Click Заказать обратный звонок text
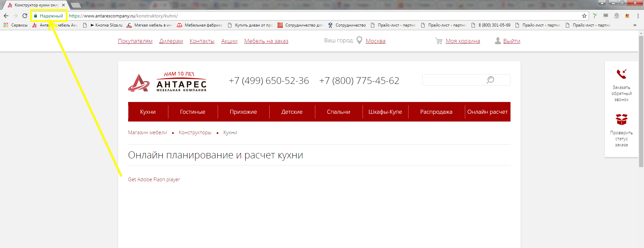The height and width of the screenshot is (248, 644). click(622, 94)
